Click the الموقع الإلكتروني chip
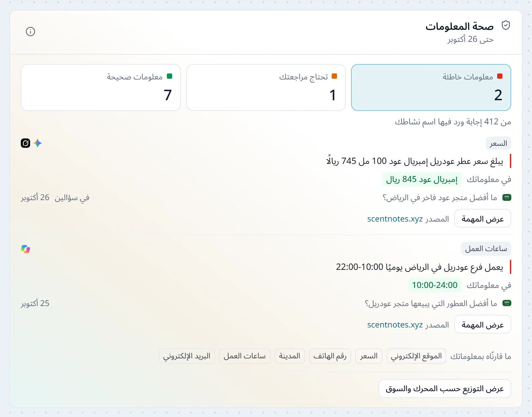This screenshot has height=417, width=532. point(416,356)
